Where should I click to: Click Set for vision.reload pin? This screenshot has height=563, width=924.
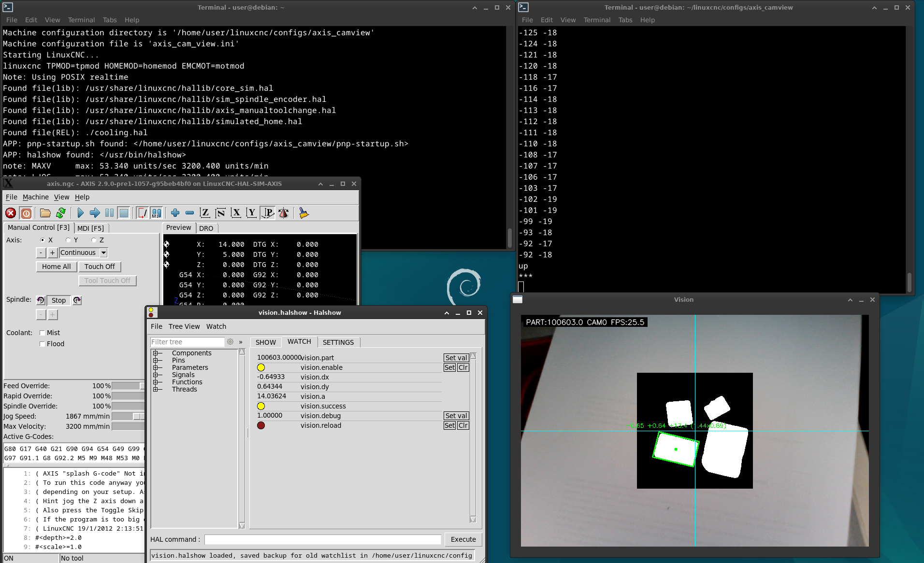449,425
